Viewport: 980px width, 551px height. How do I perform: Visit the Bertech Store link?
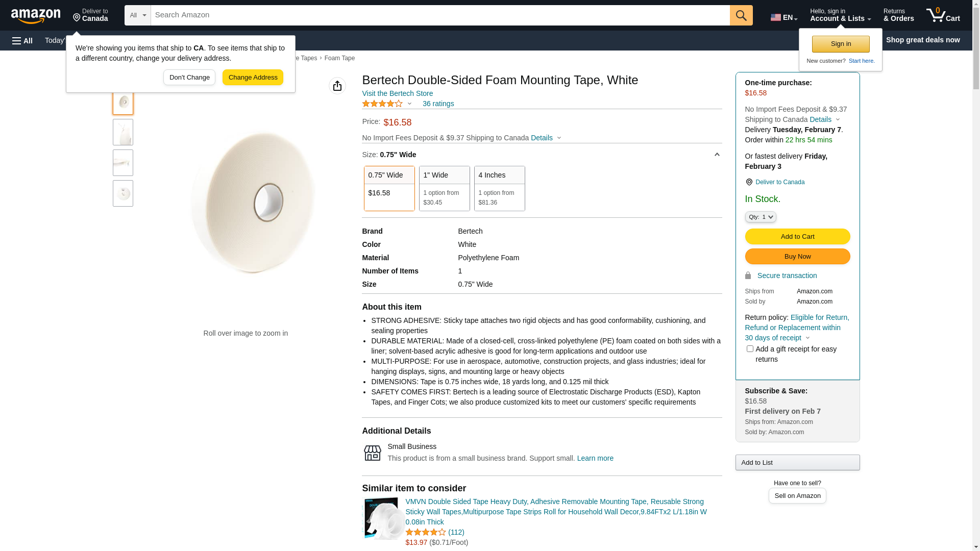(x=397, y=93)
